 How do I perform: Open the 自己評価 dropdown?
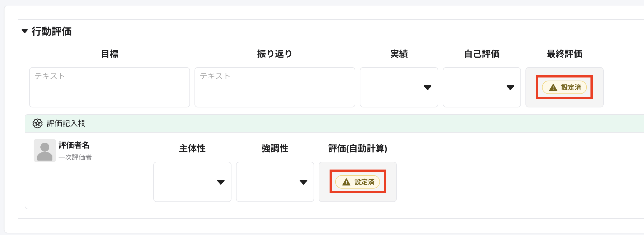(x=481, y=87)
